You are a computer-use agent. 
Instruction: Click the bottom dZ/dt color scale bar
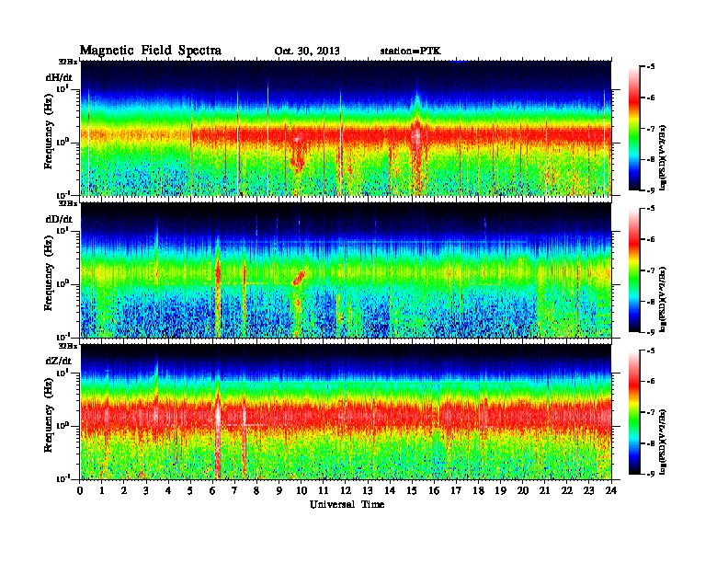[634, 412]
